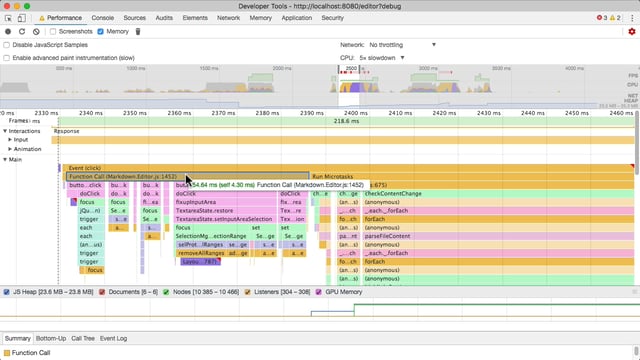The height and width of the screenshot is (360, 640).
Task: Select the TextareaState.setInputAreaSelection flame bar
Action: [225, 219]
